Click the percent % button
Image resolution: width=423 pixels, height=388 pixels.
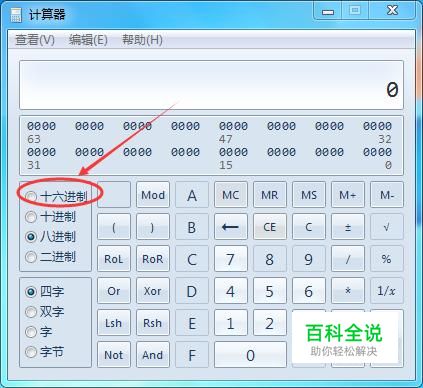click(x=387, y=259)
